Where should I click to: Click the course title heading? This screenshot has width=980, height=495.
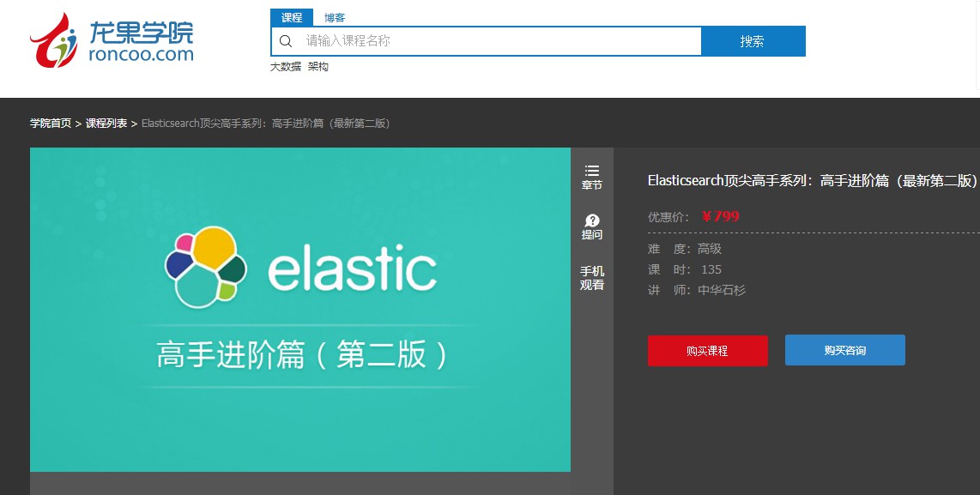point(813,181)
